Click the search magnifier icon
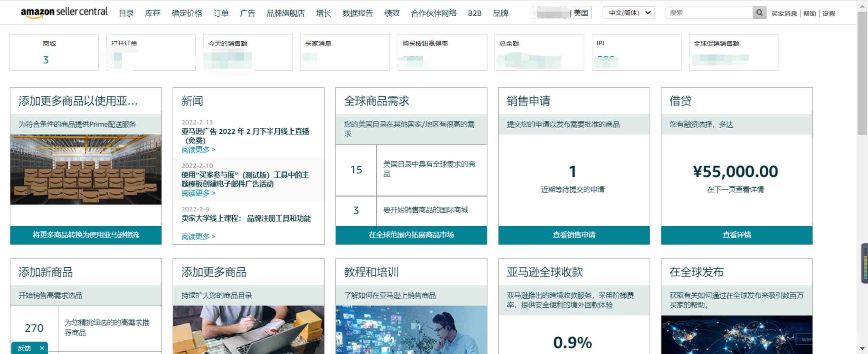Screen dimensions: 868x354 [x=759, y=13]
